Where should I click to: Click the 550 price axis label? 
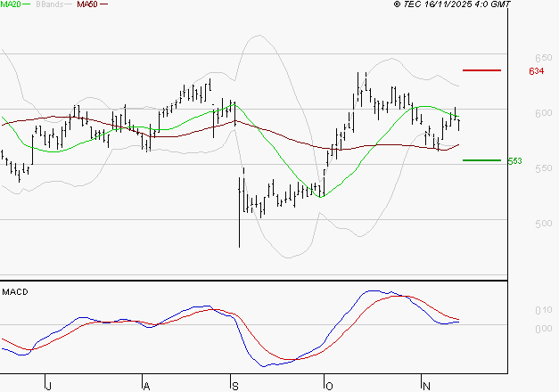click(x=543, y=168)
